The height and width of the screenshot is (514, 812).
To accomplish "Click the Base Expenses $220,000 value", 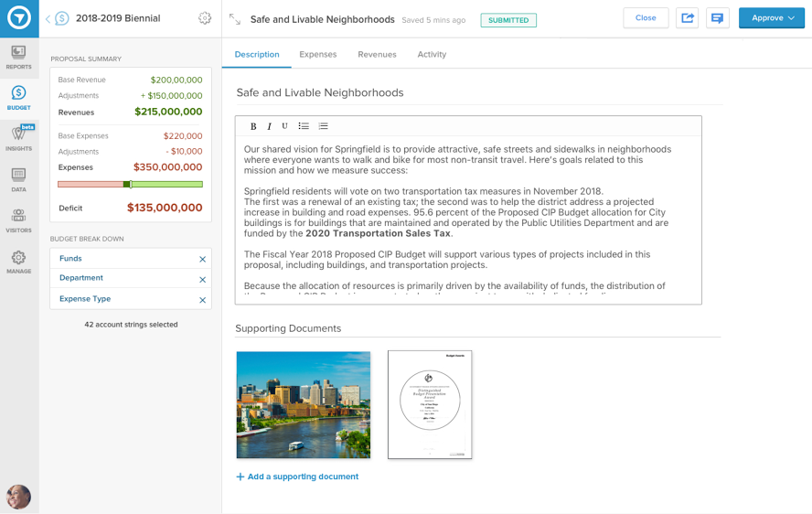I will [x=183, y=135].
